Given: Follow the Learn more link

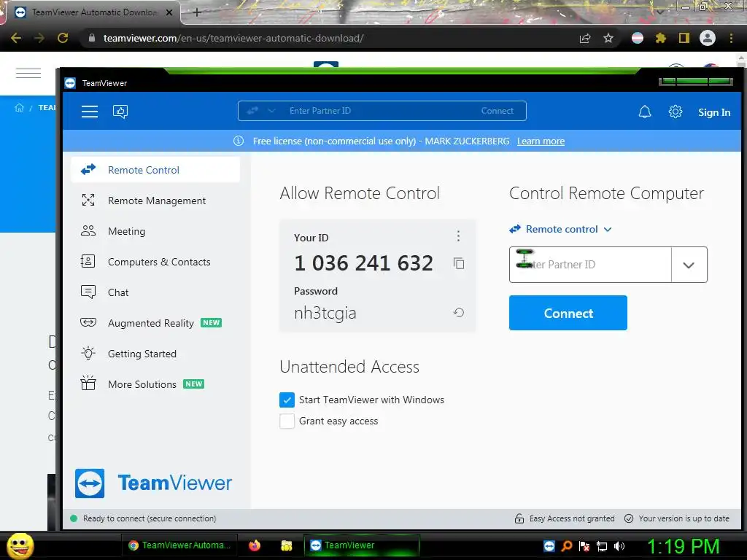Looking at the screenshot, I should click(541, 141).
